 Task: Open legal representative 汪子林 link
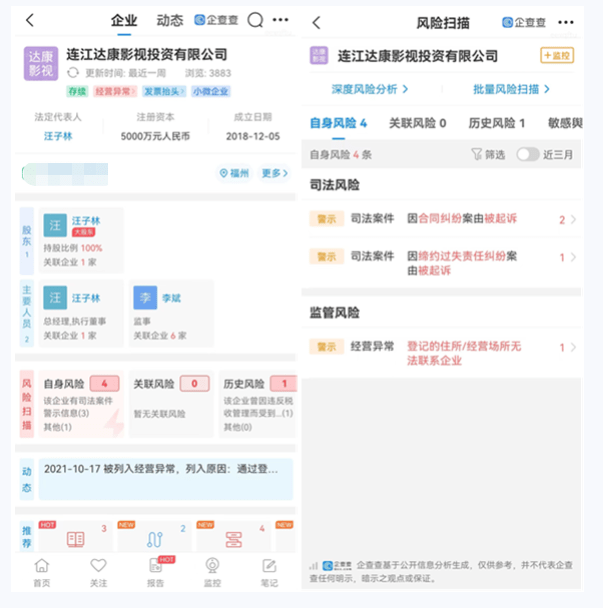pyautogui.click(x=58, y=135)
